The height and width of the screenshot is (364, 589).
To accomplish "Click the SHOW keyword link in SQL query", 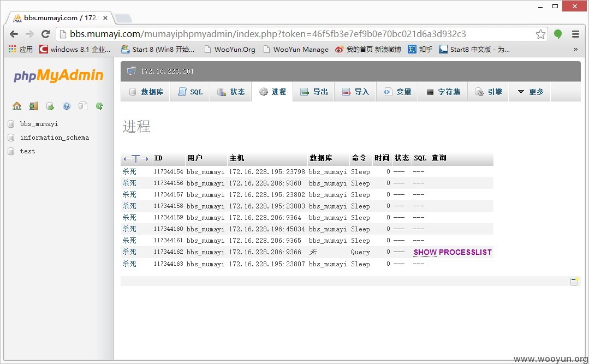I will click(425, 253).
